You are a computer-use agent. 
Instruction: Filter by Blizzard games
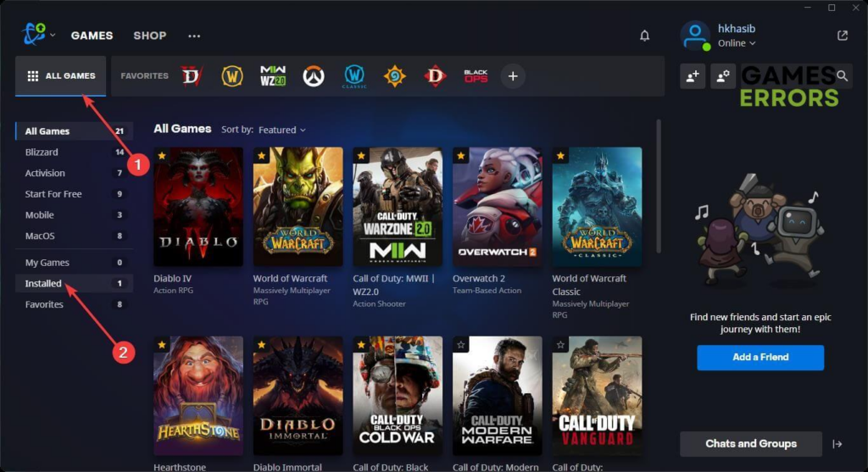(x=75, y=153)
